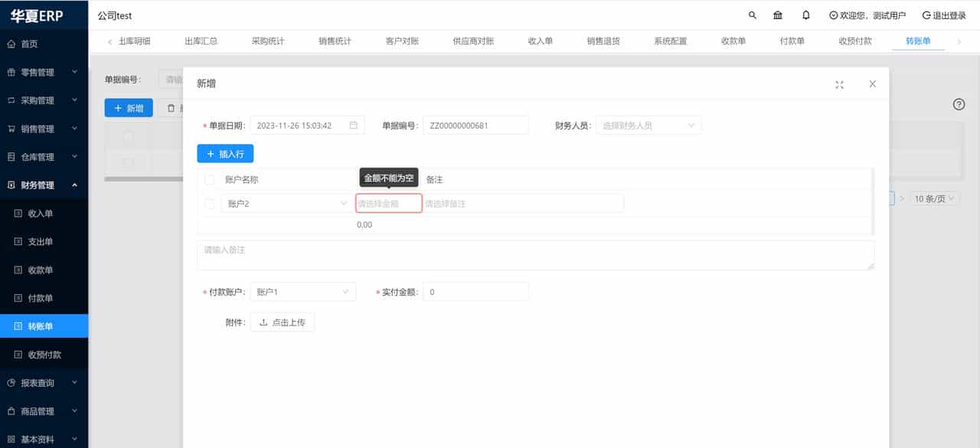Open the 10条/页 page size dropdown
This screenshot has height=448, width=980.
click(x=934, y=198)
